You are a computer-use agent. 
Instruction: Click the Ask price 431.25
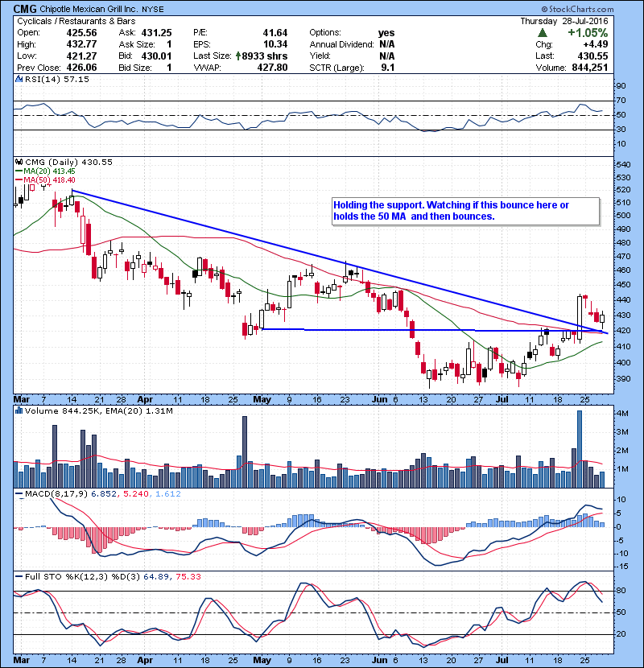156,33
